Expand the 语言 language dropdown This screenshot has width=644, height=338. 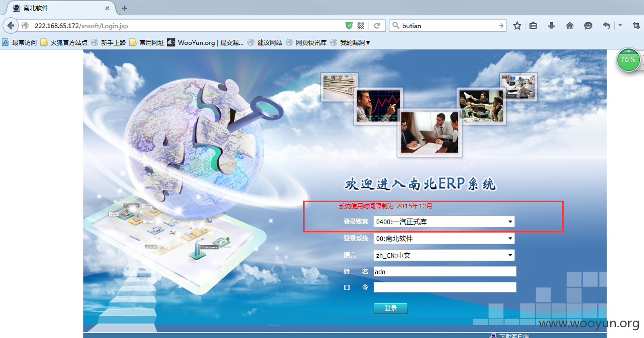point(444,255)
